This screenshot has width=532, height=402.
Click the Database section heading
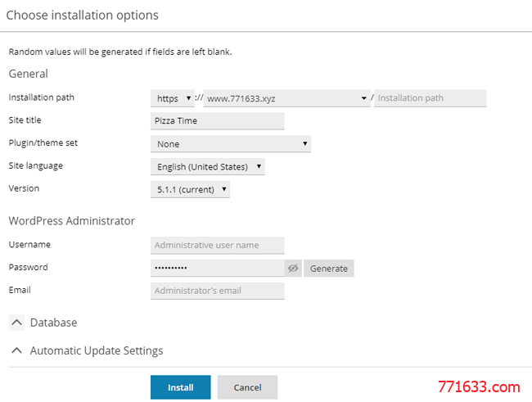pos(53,323)
